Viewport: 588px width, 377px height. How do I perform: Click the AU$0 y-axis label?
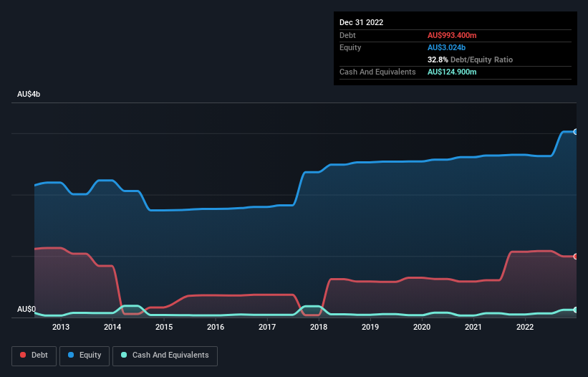point(26,309)
